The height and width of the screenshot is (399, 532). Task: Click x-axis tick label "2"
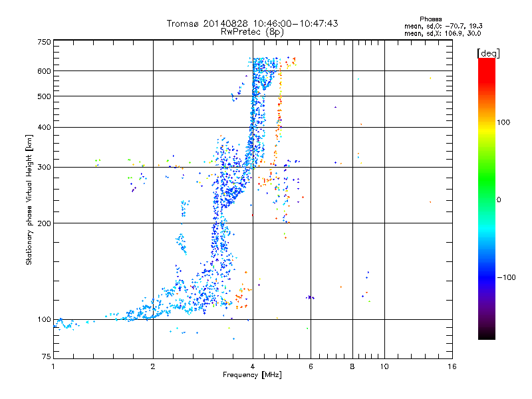[x=153, y=366]
